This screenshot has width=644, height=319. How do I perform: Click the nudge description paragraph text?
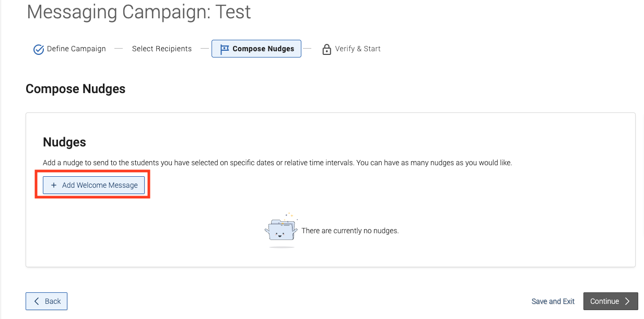pyautogui.click(x=277, y=163)
